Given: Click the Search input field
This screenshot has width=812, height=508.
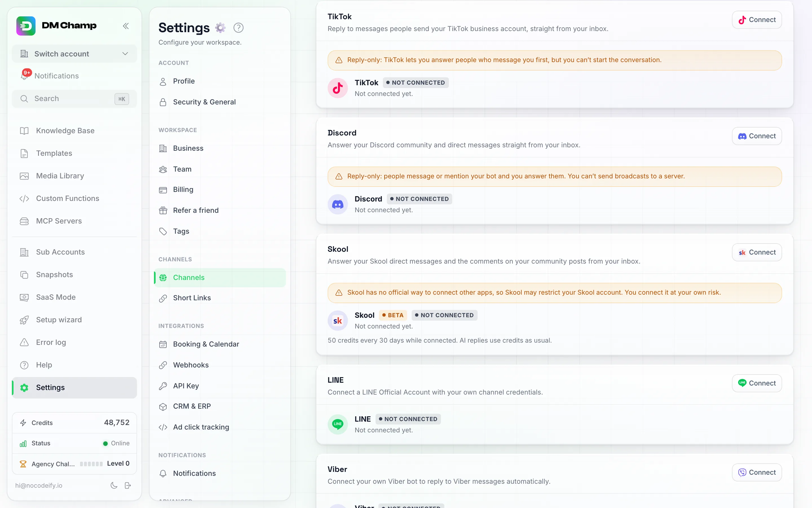Looking at the screenshot, I should tap(74, 99).
